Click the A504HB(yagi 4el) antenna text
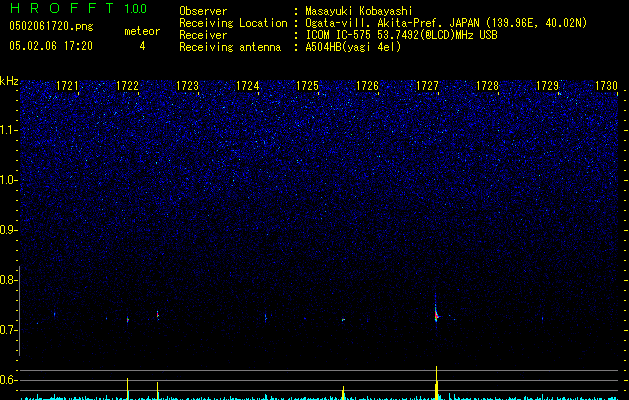The width and height of the screenshot is (629, 400). (353, 47)
